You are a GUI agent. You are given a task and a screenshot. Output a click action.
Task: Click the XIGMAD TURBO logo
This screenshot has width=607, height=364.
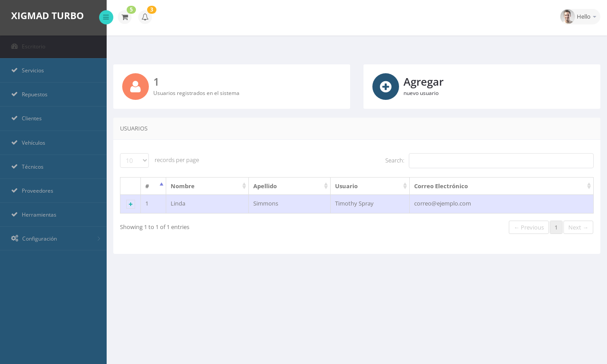[48, 16]
